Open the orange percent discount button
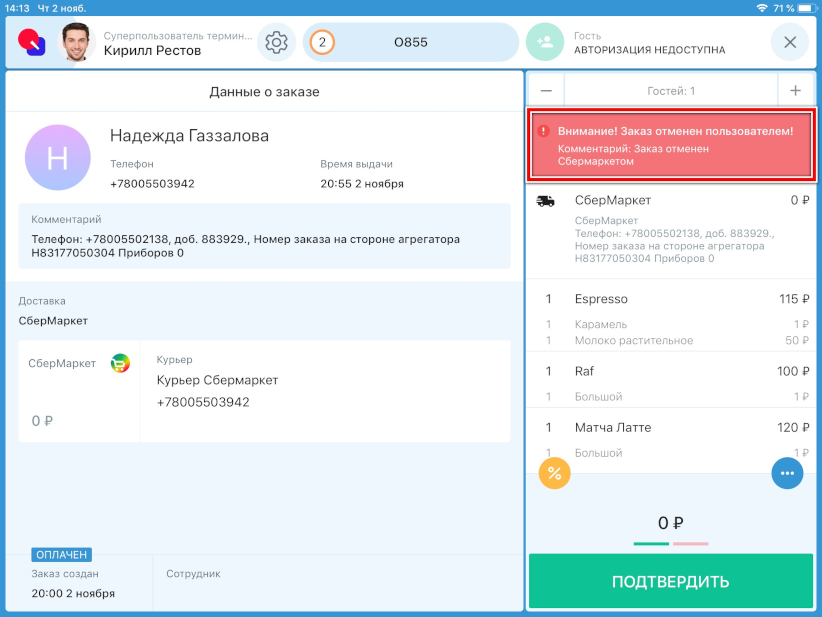The width and height of the screenshot is (822, 617). (x=554, y=473)
